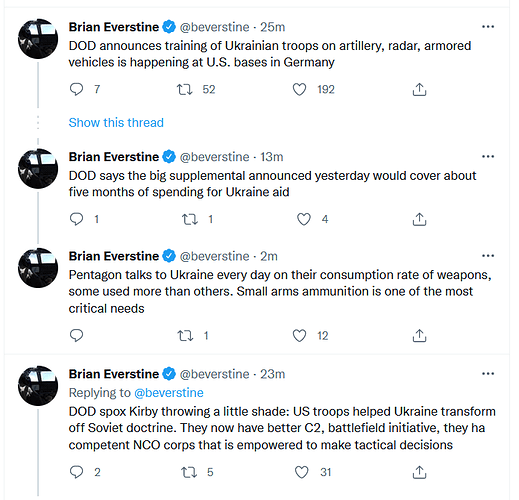Open more options on the 2m tweet

coord(488,256)
